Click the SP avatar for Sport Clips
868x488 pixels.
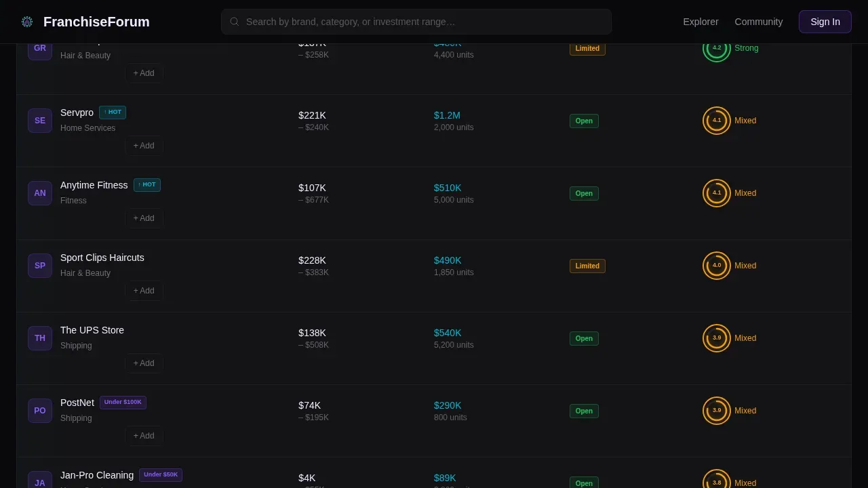click(x=40, y=266)
